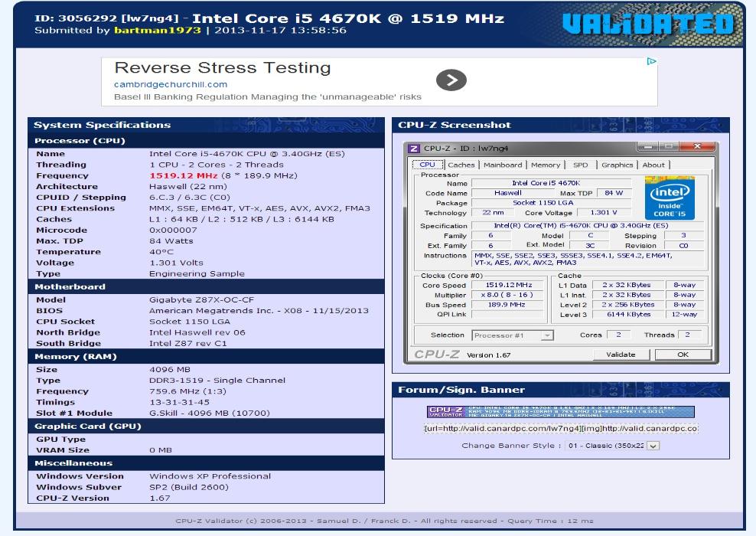Viewport: 756px width, 536px height.
Task: Click the Windows XP Professional text
Action: [210, 476]
